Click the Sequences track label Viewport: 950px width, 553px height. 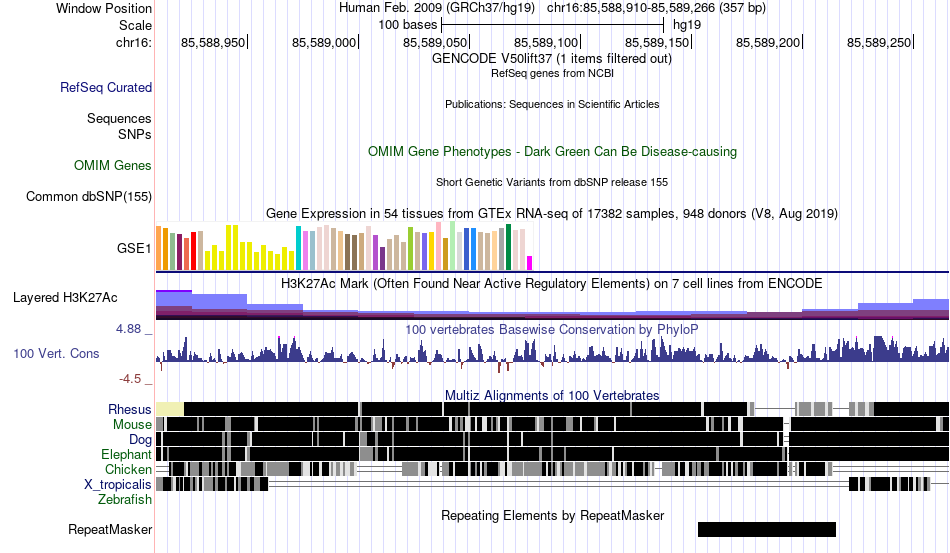click(x=119, y=118)
